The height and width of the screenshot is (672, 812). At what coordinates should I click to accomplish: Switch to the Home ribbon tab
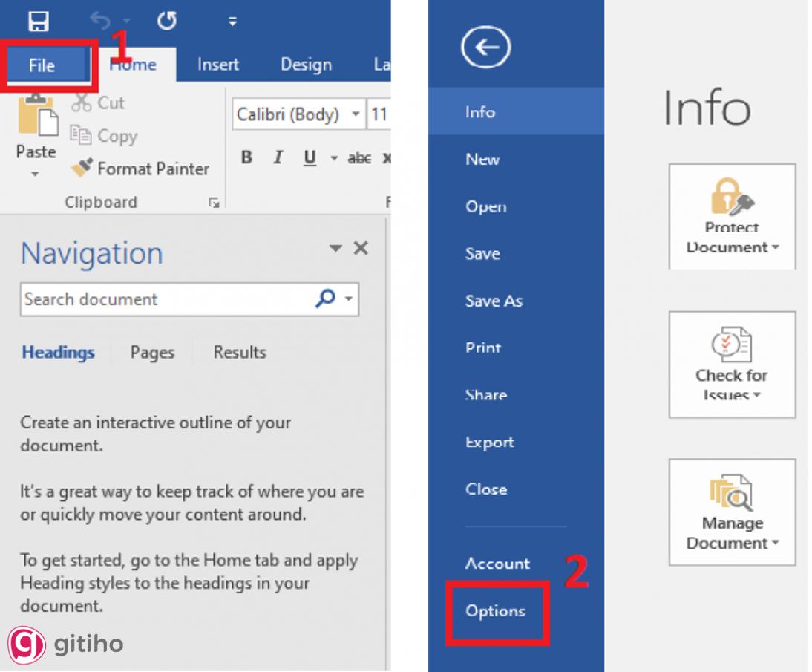[133, 65]
